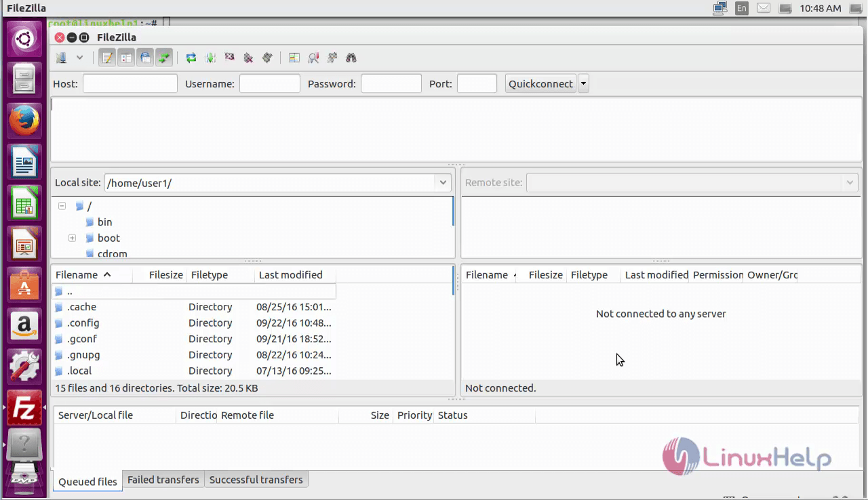Click the colored-table directory comparison icon

[x=294, y=58]
